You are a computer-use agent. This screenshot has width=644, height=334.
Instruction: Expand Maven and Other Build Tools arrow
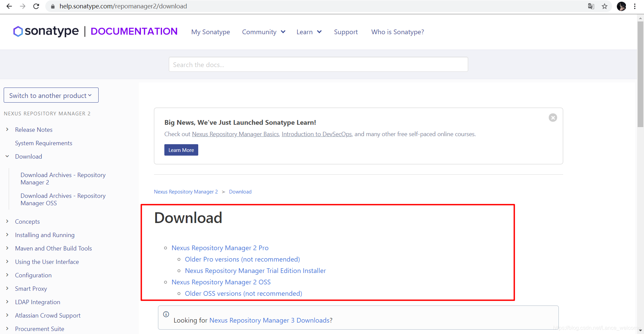[7, 248]
